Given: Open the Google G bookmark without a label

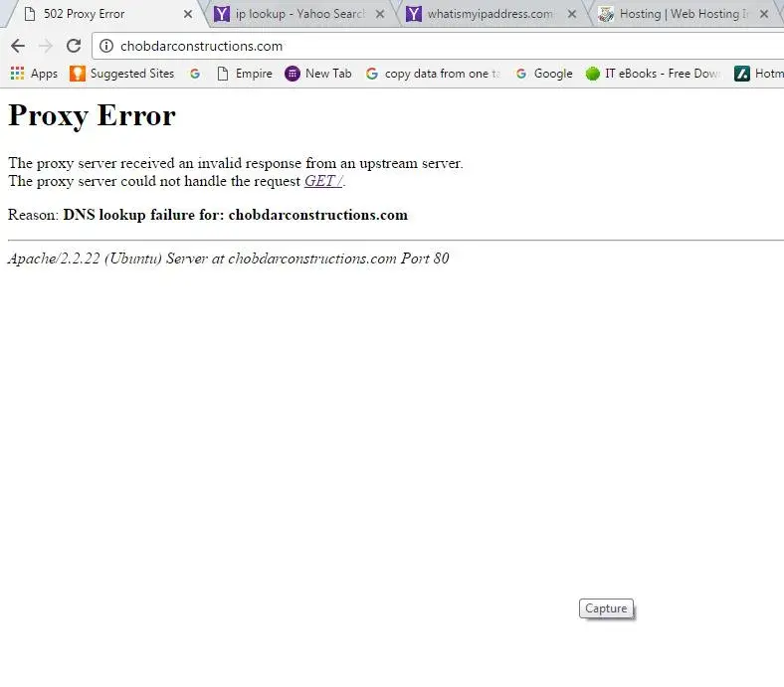Looking at the screenshot, I should [x=195, y=74].
